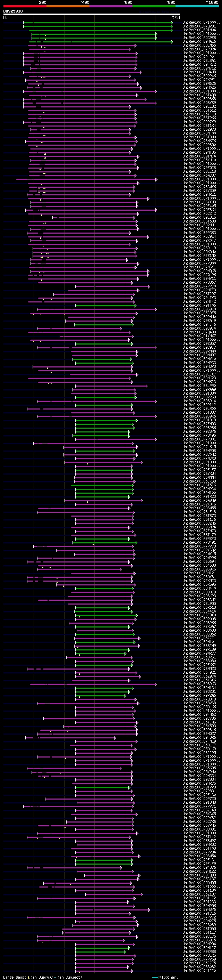Choose hit UniRef100_B9R868

(x=199, y=99)
